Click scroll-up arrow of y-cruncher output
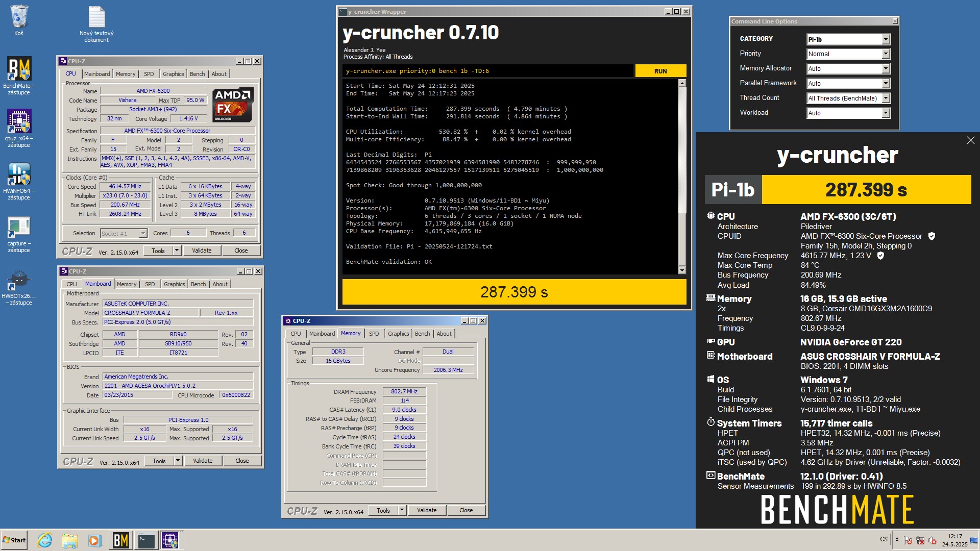This screenshot has height=551, width=980. [682, 83]
